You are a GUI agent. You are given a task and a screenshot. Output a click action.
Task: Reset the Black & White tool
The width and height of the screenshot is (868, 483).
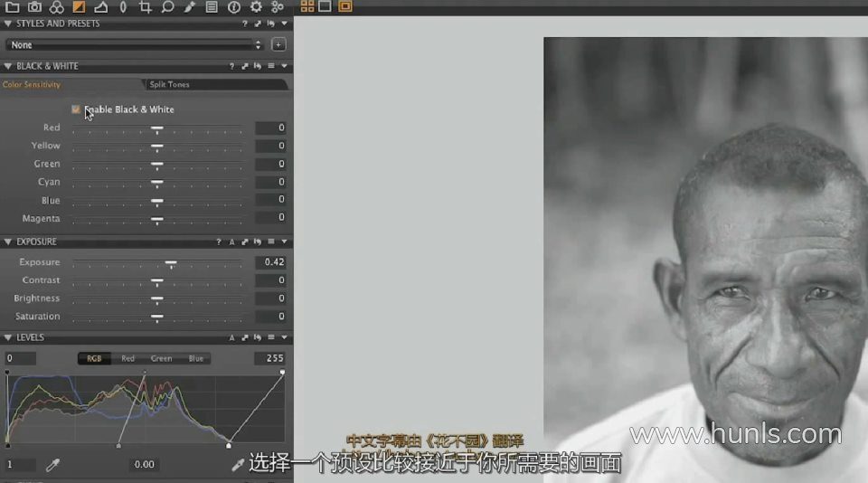(258, 66)
